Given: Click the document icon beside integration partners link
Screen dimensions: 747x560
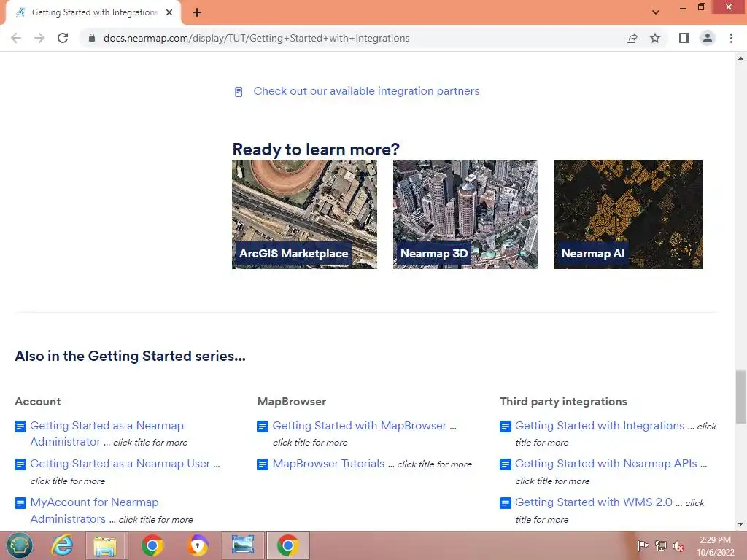Looking at the screenshot, I should 239,91.
